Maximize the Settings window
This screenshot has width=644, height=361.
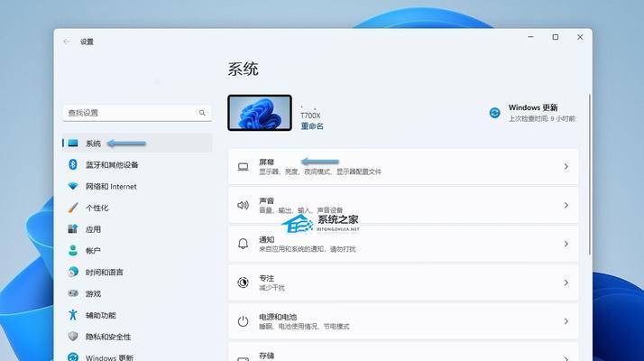(x=556, y=37)
